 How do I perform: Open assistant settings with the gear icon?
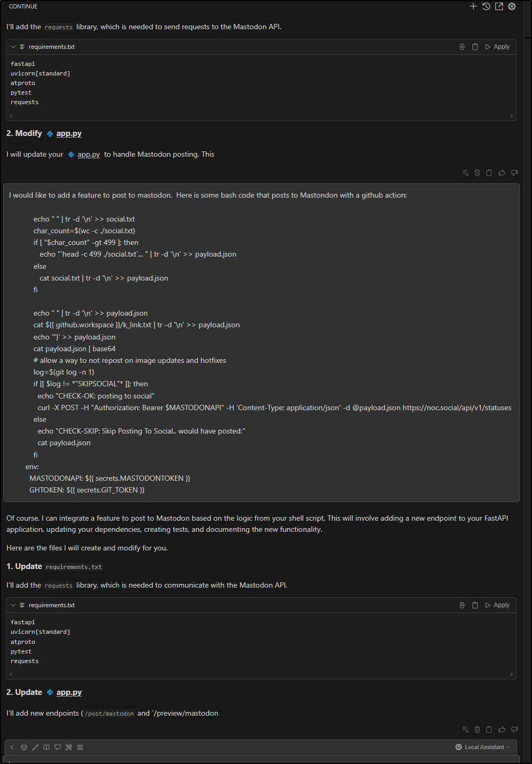[x=511, y=6]
